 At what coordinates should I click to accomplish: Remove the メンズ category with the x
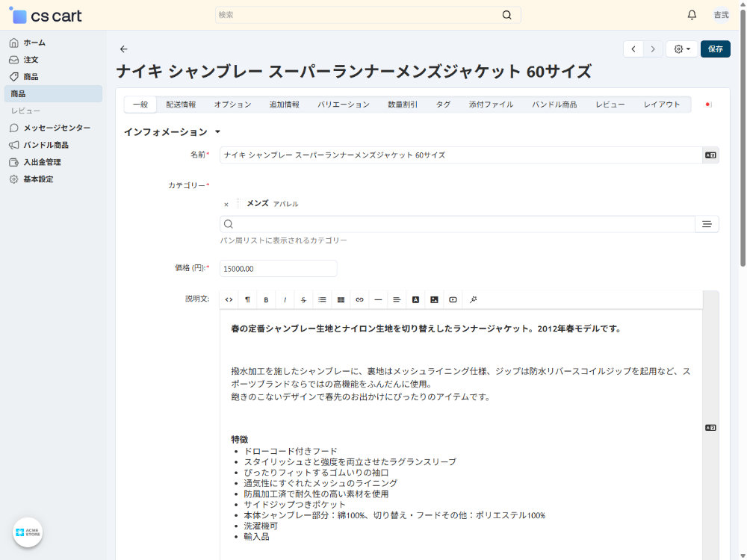(226, 204)
